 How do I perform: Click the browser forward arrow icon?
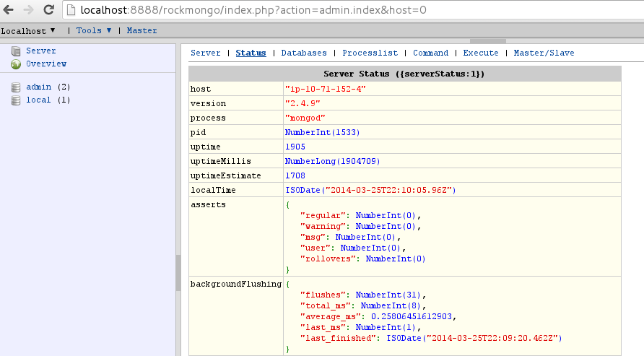pos(28,9)
